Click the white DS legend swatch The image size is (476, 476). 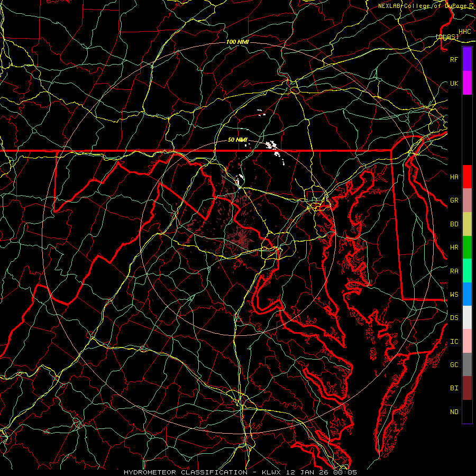[467, 317]
